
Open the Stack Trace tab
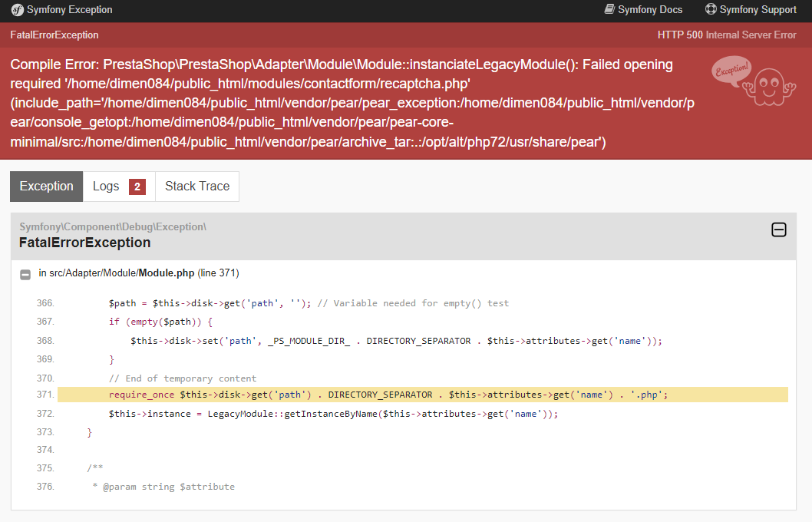pyautogui.click(x=197, y=187)
